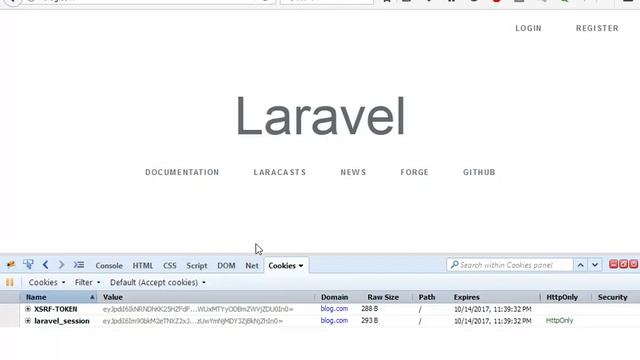Open the Cookies toolbar dropdown menu

click(x=47, y=282)
